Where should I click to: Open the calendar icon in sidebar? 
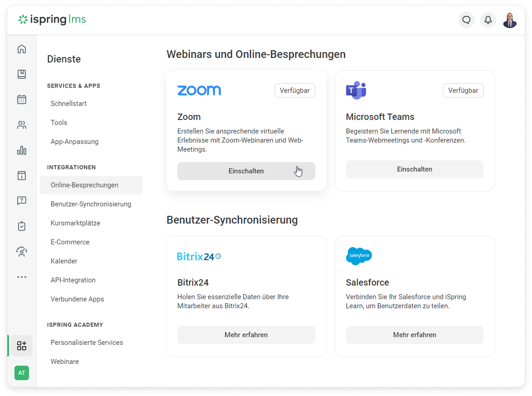(22, 100)
